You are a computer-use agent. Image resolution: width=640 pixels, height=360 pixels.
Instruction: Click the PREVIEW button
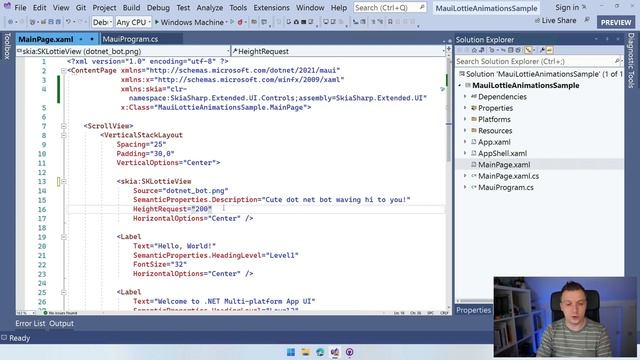click(616, 22)
